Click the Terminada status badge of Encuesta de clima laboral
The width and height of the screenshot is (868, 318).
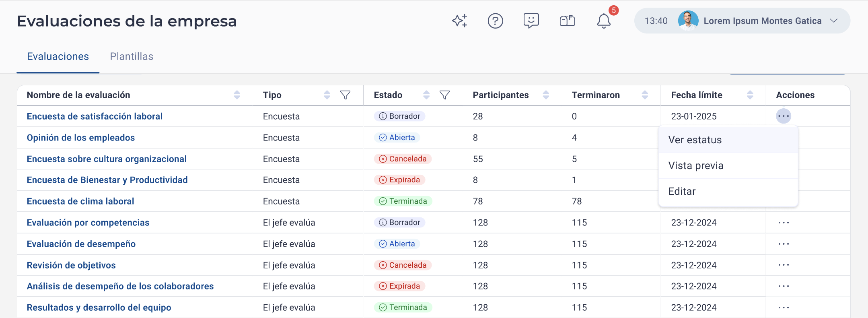click(x=403, y=201)
